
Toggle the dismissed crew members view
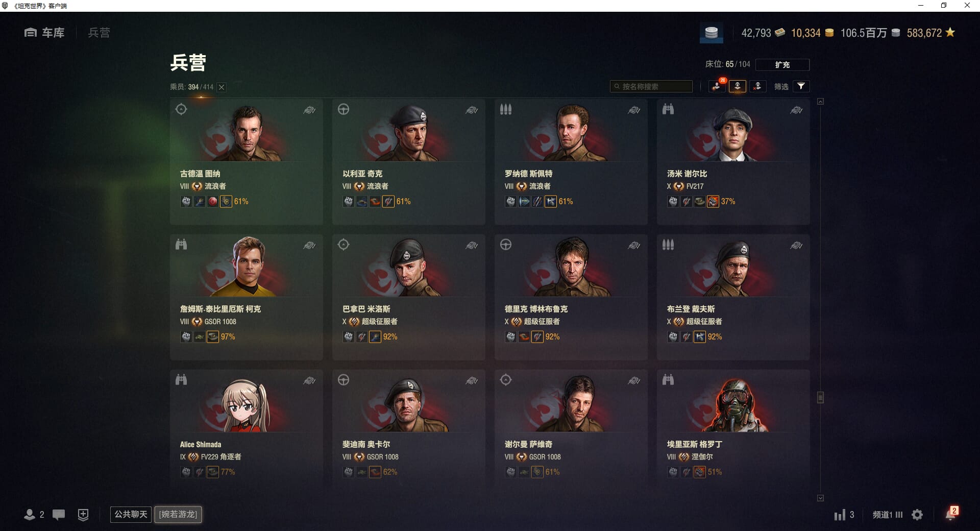coord(757,86)
